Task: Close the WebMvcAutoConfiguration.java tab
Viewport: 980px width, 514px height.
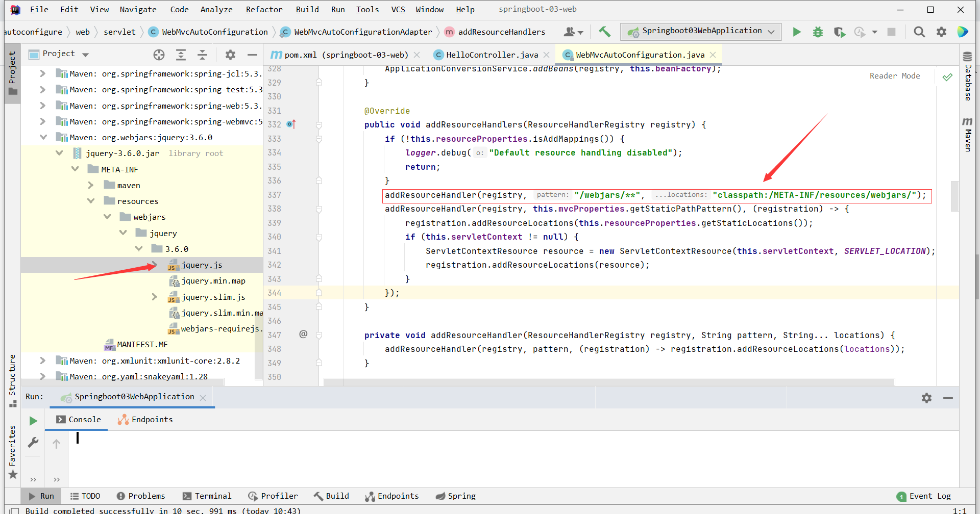Action: click(x=713, y=55)
